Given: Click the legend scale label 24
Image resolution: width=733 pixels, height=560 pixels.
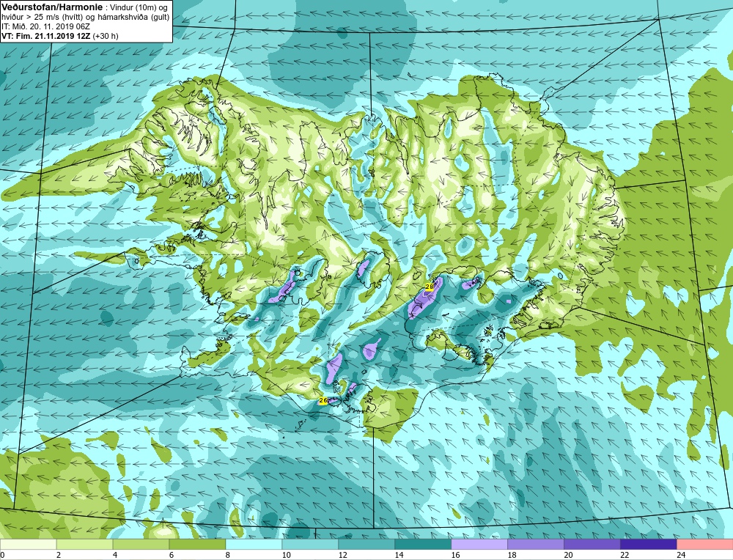Looking at the screenshot, I should point(681,555).
